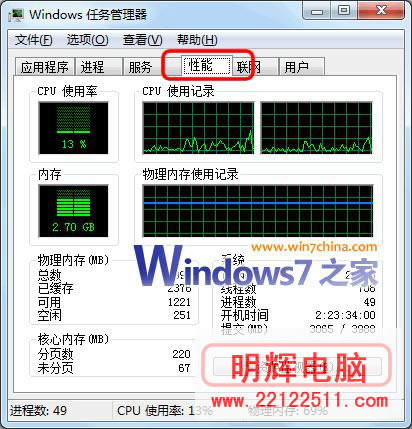
Task: Click the first CPU 使用记录 graph
Action: point(198,128)
